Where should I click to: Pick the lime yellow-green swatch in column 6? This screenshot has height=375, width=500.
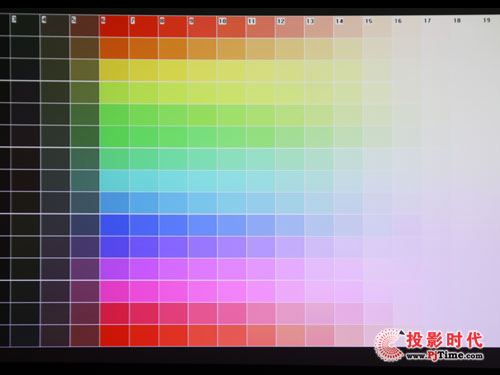point(114,93)
